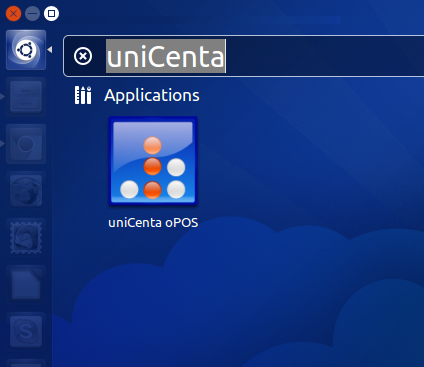
Task: Select the Applications category header
Action: point(152,95)
